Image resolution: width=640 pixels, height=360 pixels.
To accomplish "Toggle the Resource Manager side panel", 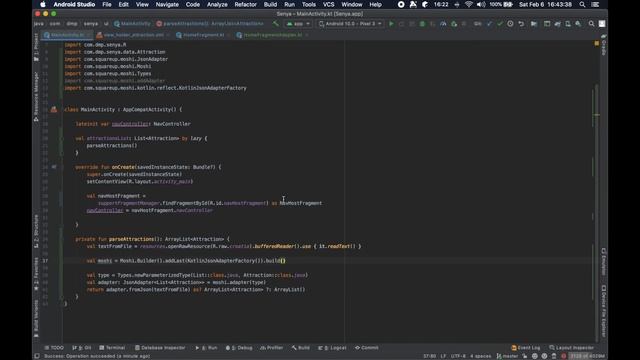I will [x=36, y=96].
